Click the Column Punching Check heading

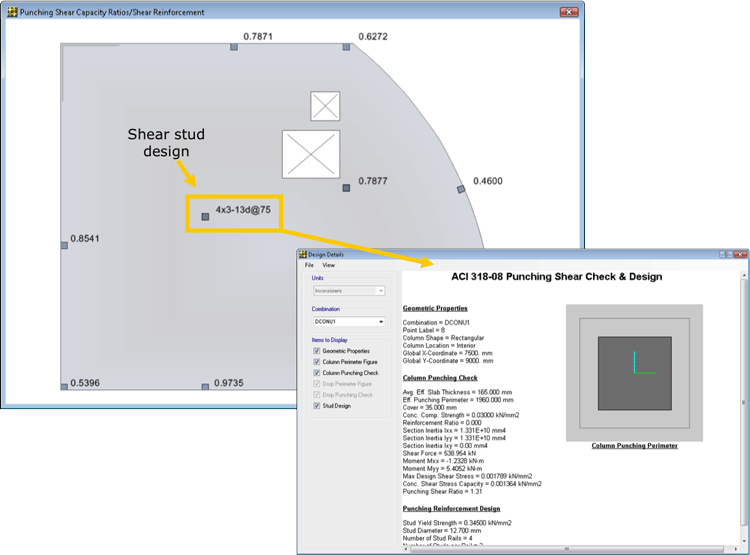coord(440,377)
